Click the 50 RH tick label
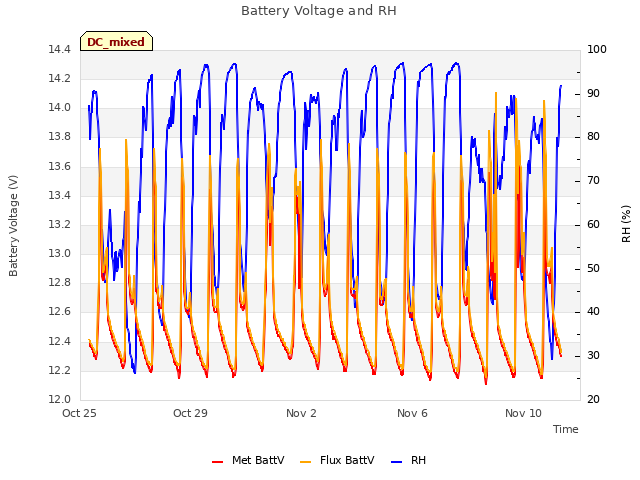 (593, 269)
